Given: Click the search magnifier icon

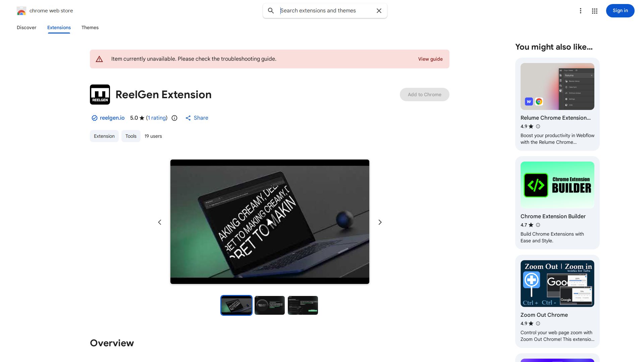Looking at the screenshot, I should point(271,11).
